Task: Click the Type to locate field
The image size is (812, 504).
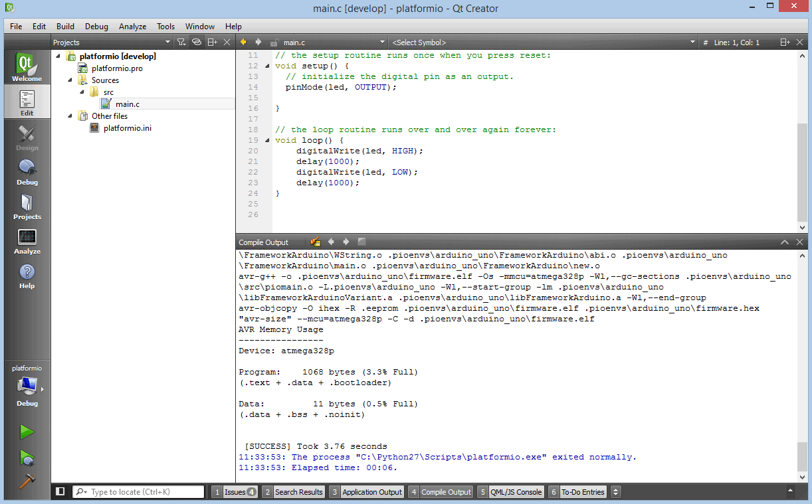Action: (138, 491)
